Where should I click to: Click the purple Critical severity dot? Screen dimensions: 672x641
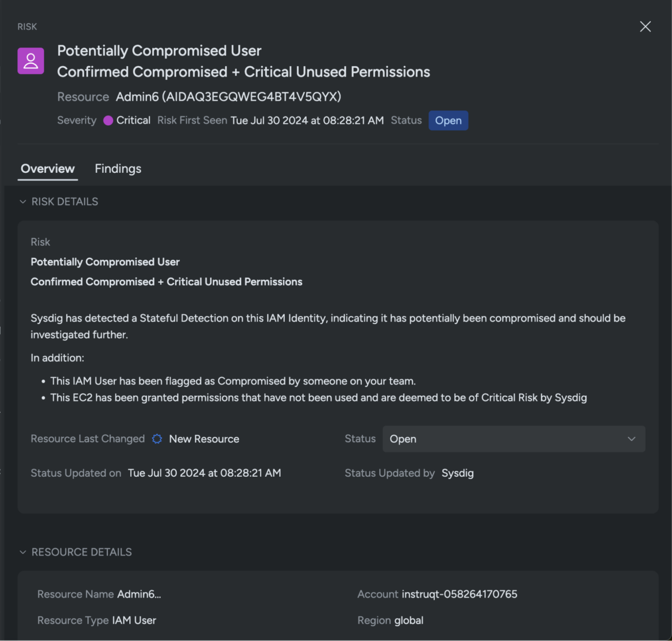click(x=108, y=121)
